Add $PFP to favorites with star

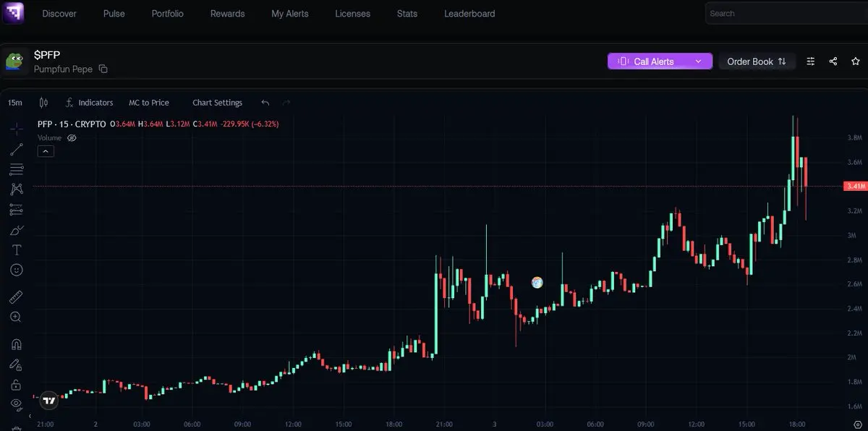(856, 61)
